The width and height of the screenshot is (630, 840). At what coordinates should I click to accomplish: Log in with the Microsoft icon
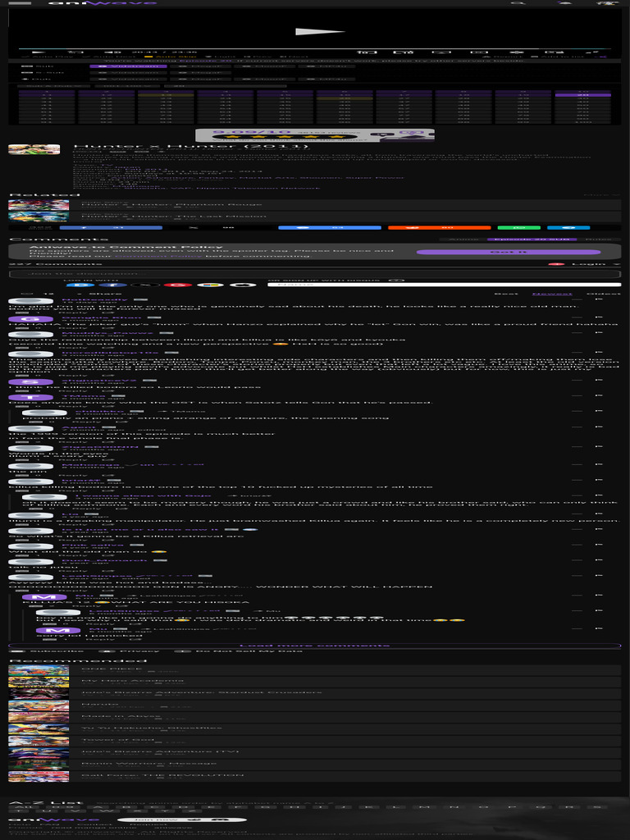211,285
